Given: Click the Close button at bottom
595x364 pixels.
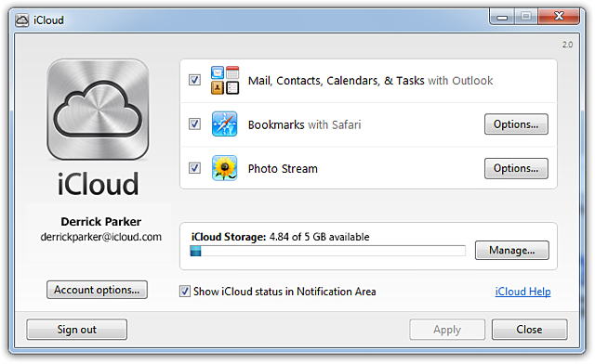Looking at the screenshot, I should pyautogui.click(x=529, y=330).
